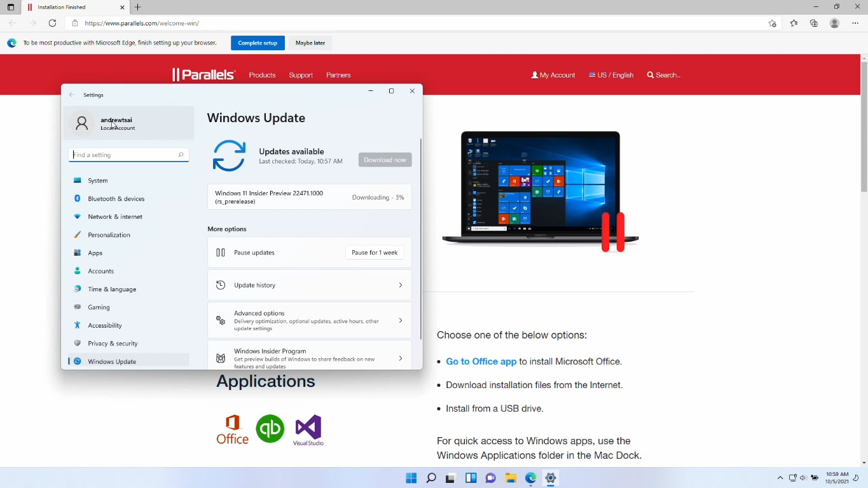Click Maybe later button

click(x=310, y=43)
